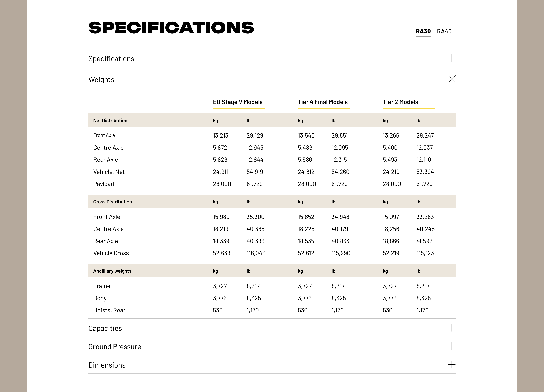Viewport: 544px width, 392px height.
Task: Click the Vehicle Gross row label
Action: coord(111,253)
